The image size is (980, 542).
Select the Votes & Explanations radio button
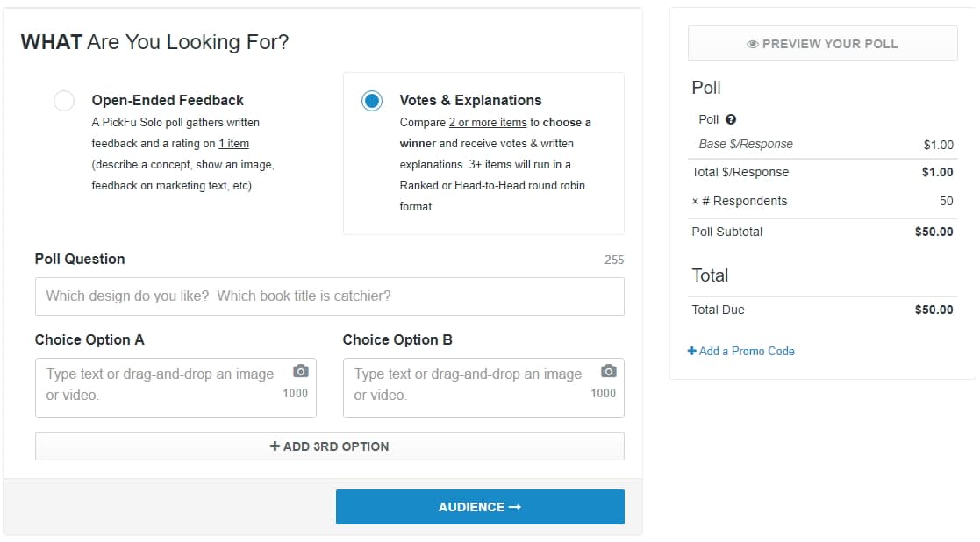pos(372,101)
